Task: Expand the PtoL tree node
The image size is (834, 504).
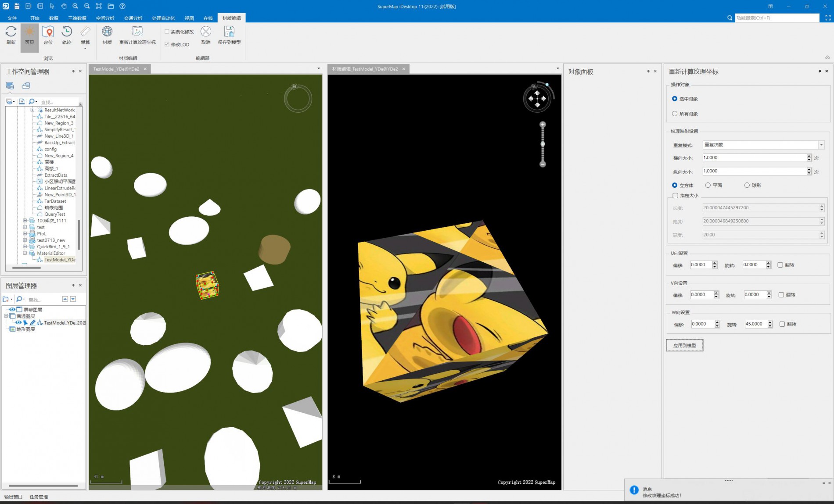Action: coord(25,234)
